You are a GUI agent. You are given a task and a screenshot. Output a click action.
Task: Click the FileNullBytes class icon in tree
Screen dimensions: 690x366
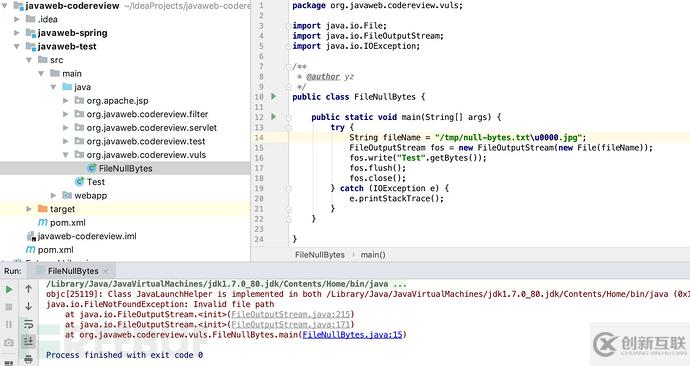point(92,168)
